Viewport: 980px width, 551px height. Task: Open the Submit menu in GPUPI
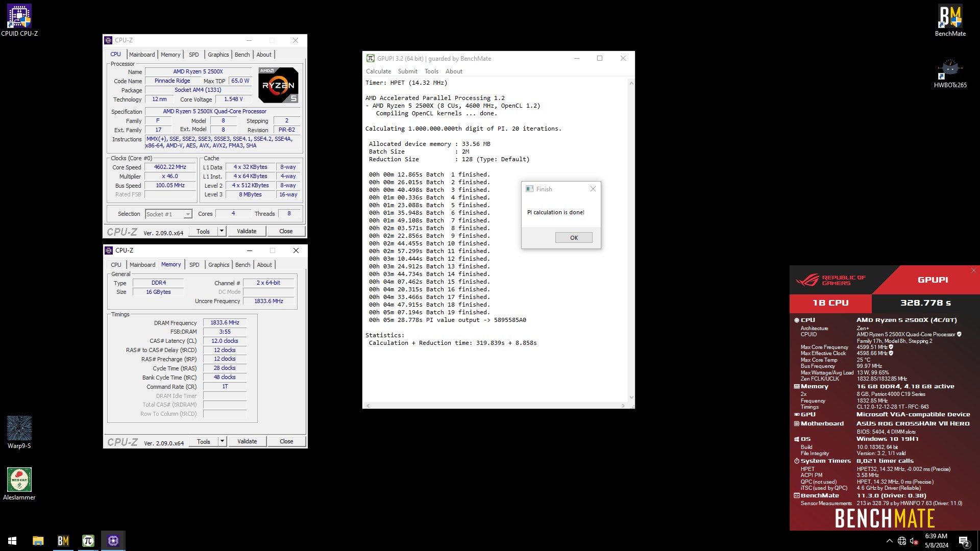click(x=407, y=71)
